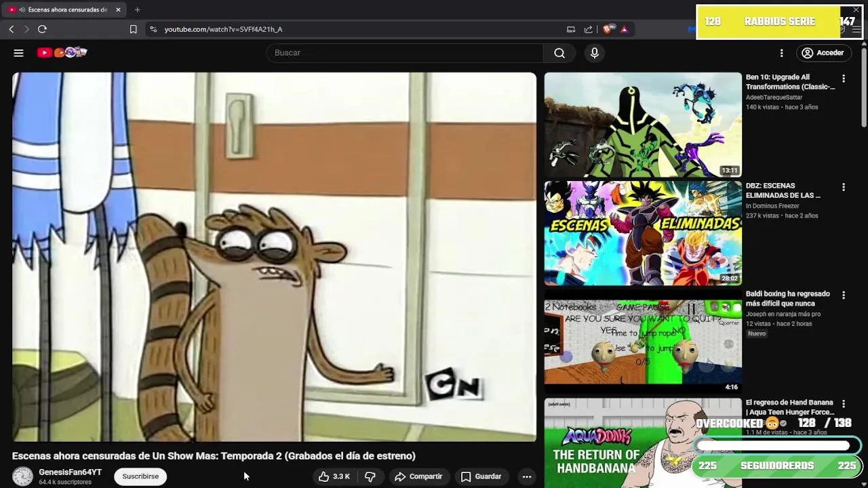Reload the page with refresh icon
Viewport: 868px width, 488px height.
click(42, 29)
